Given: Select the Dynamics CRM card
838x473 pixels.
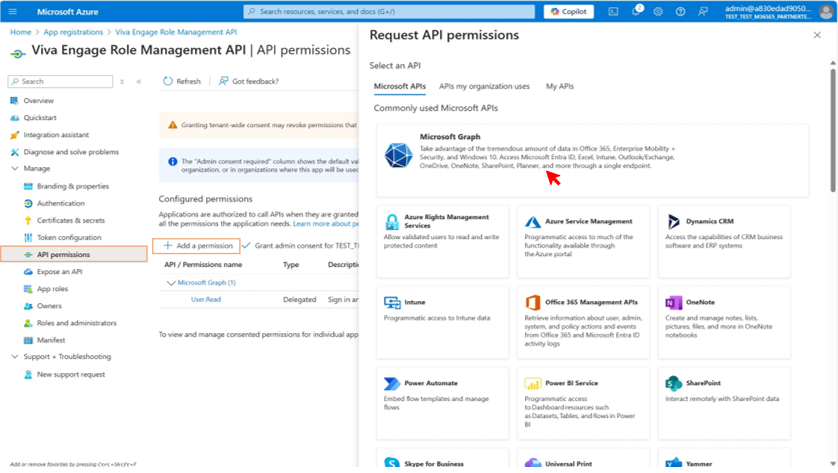Looking at the screenshot, I should pos(724,242).
